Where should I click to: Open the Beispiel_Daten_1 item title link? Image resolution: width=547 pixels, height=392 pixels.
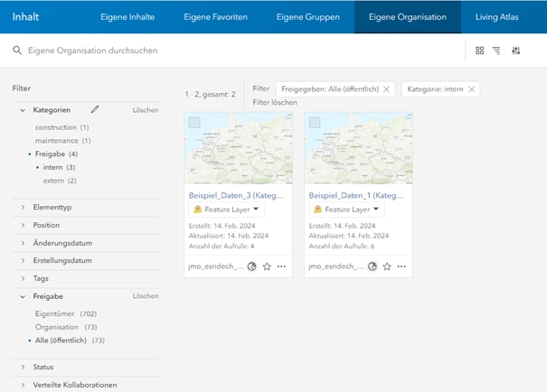click(x=356, y=195)
